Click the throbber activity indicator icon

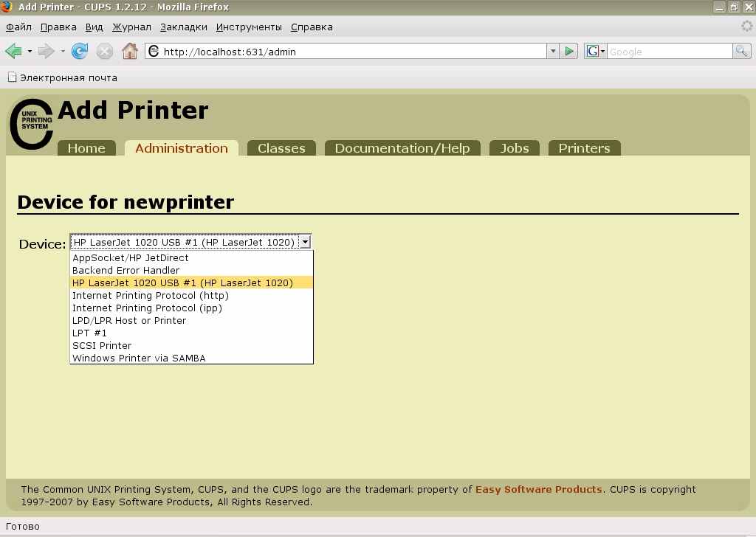pos(747,26)
